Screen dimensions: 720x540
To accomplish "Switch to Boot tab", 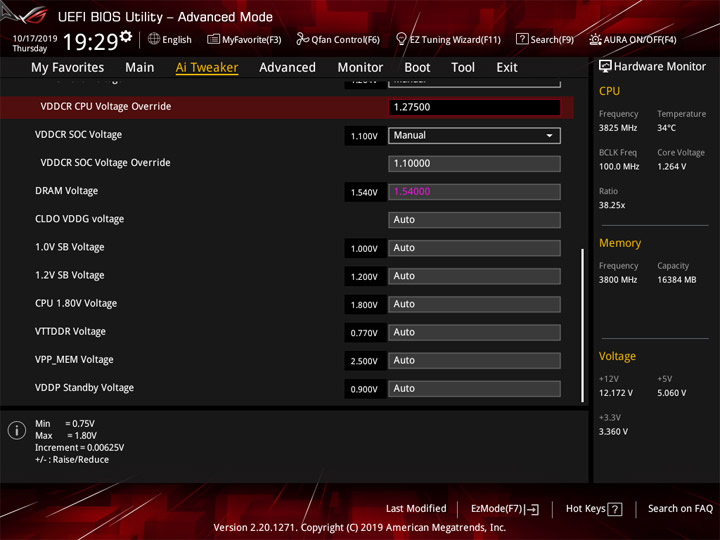I will click(417, 68).
